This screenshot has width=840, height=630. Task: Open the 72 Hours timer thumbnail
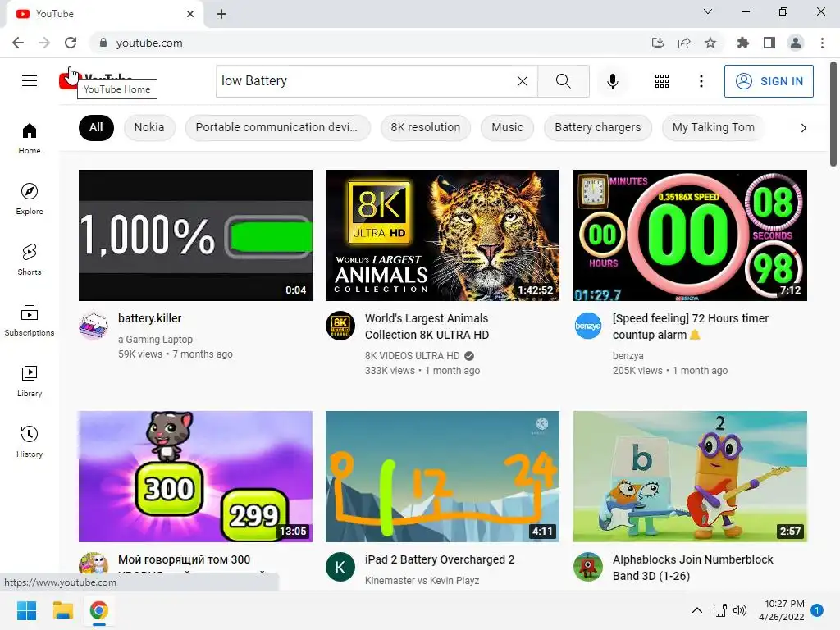690,235
